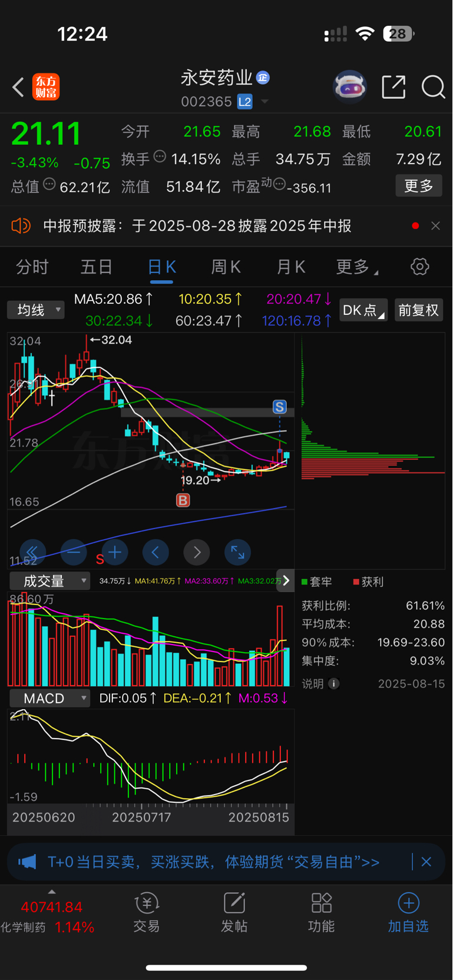Open the 均线 indicator dropdown

(x=36, y=310)
